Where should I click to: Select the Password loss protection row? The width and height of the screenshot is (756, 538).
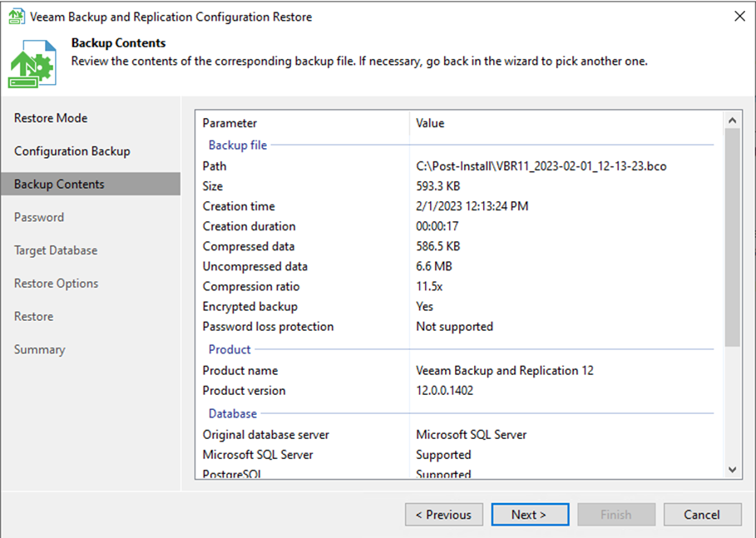[x=457, y=327]
